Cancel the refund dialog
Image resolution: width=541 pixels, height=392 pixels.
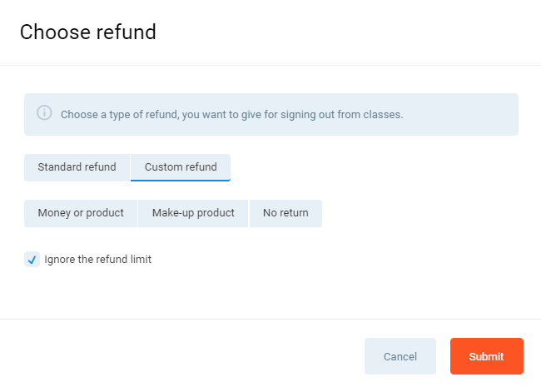pos(400,356)
